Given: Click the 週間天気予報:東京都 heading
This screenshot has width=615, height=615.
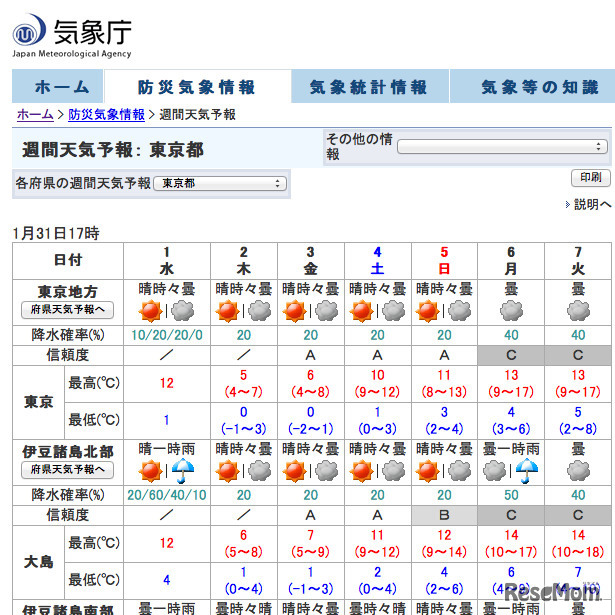Looking at the screenshot, I should (x=113, y=150).
